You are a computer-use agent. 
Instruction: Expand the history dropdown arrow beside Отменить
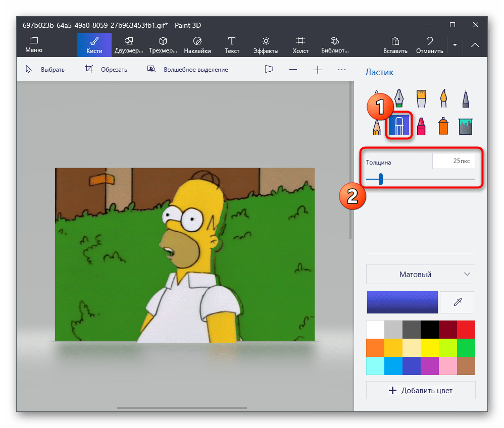click(455, 45)
